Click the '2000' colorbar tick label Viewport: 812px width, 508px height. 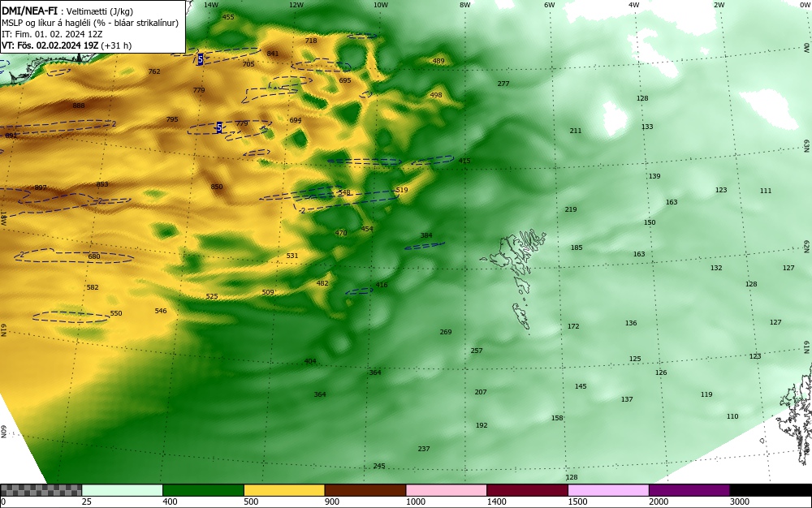pyautogui.click(x=659, y=502)
